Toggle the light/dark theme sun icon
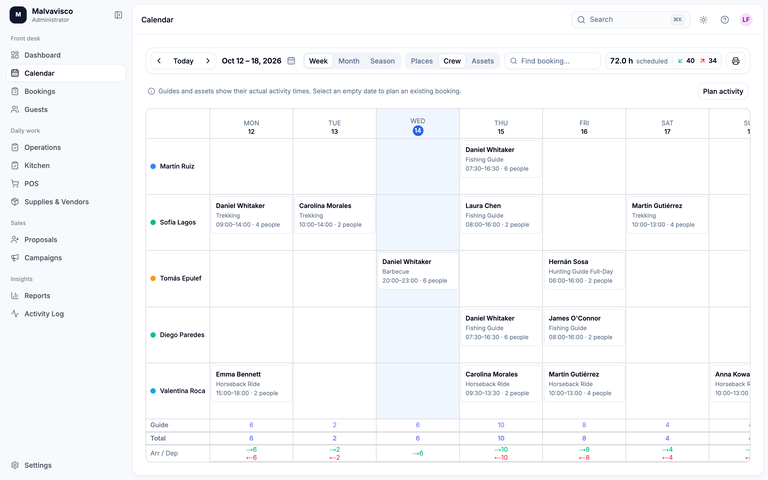This screenshot has width=768, height=480. pyautogui.click(x=703, y=20)
